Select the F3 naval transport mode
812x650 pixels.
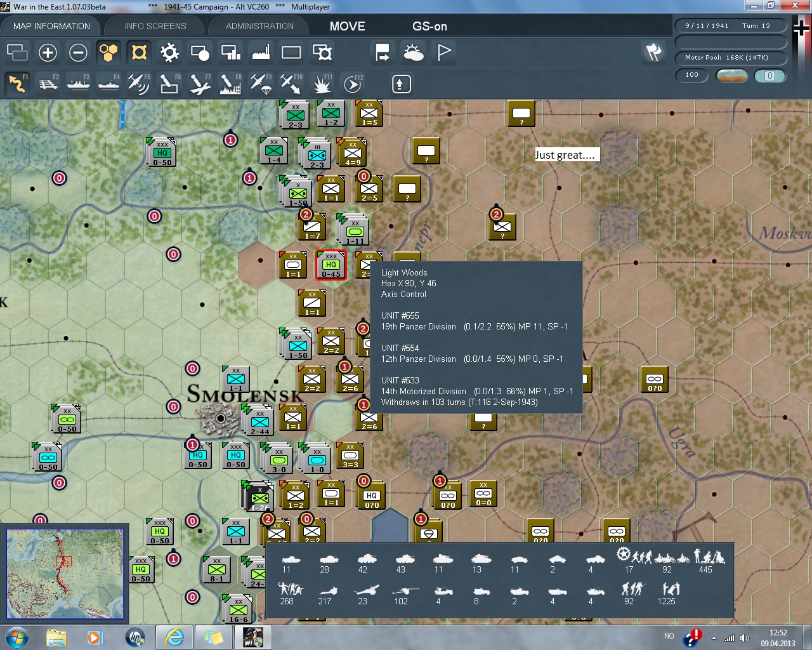[78, 84]
